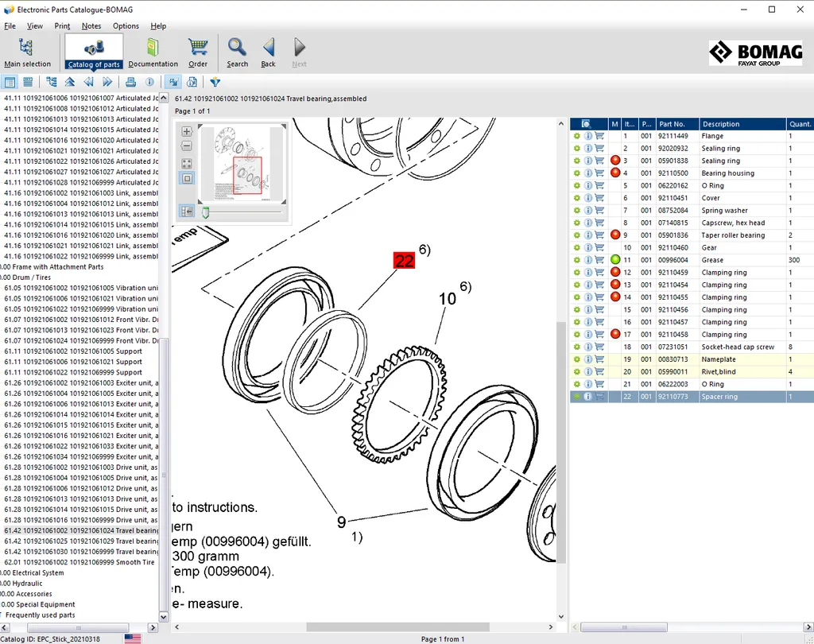Click the info icon in the Bearing housing row
The height and width of the screenshot is (644, 814).
pyautogui.click(x=588, y=173)
